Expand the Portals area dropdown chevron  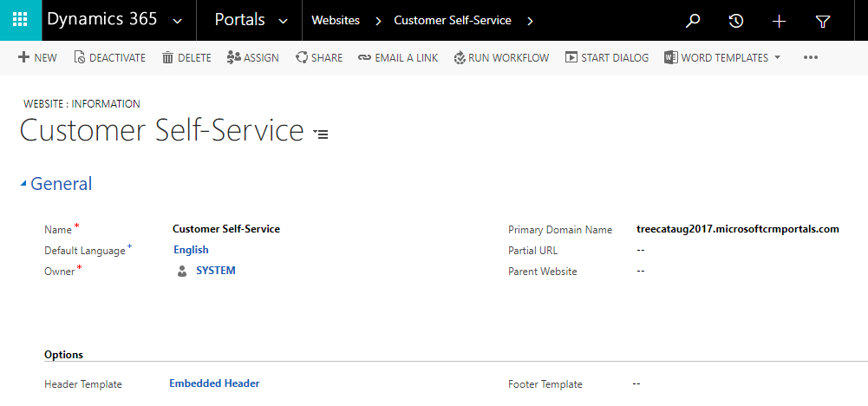[x=283, y=22]
